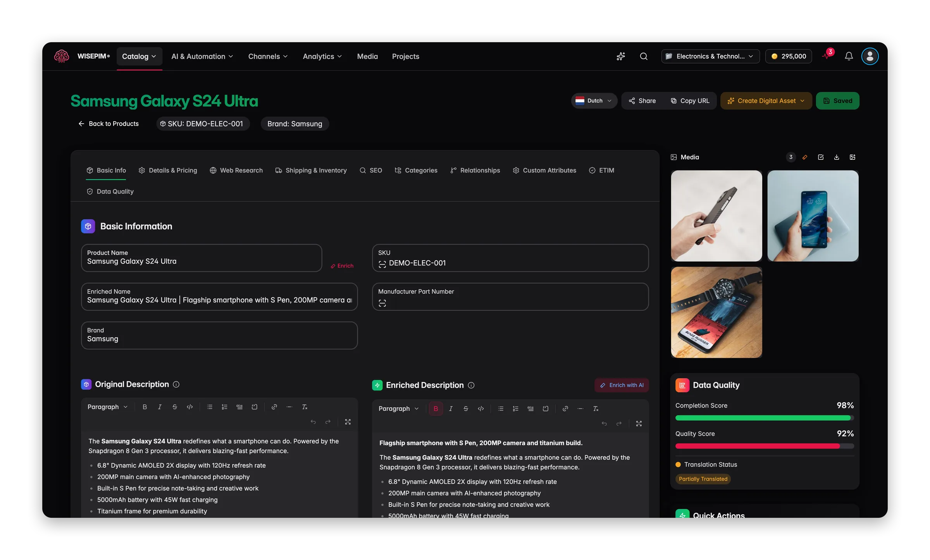Undo in the Original Description editor
The image size is (930, 560).
[x=313, y=422]
